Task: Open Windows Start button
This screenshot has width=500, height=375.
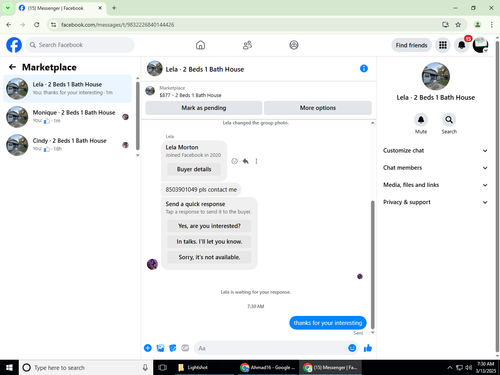Action: (9, 367)
